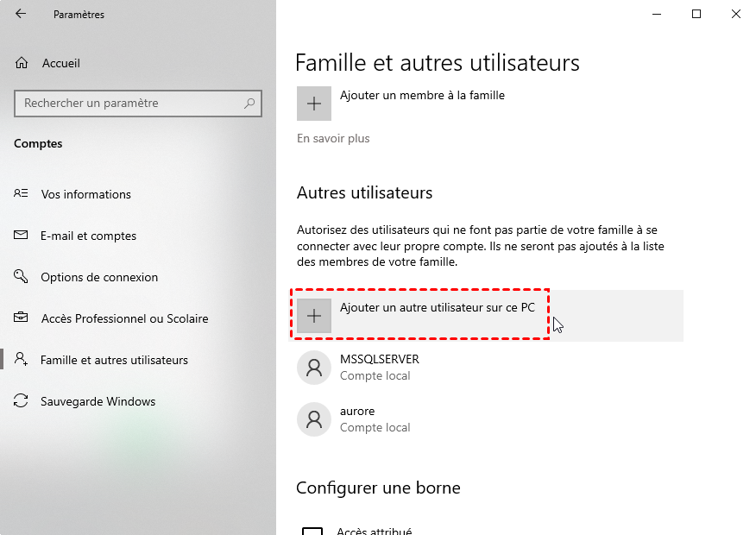Click the search magnifier icon

click(249, 104)
